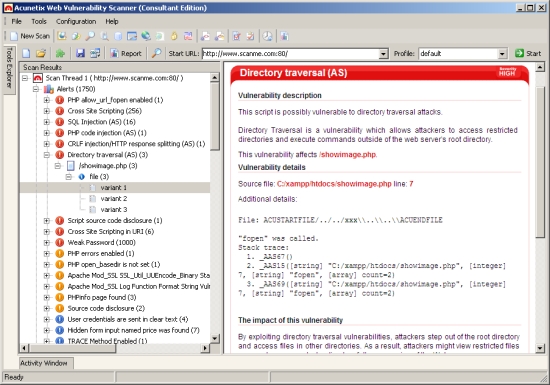This screenshot has height=385, width=550.
Task: Open the Tools menu
Action: tap(39, 21)
